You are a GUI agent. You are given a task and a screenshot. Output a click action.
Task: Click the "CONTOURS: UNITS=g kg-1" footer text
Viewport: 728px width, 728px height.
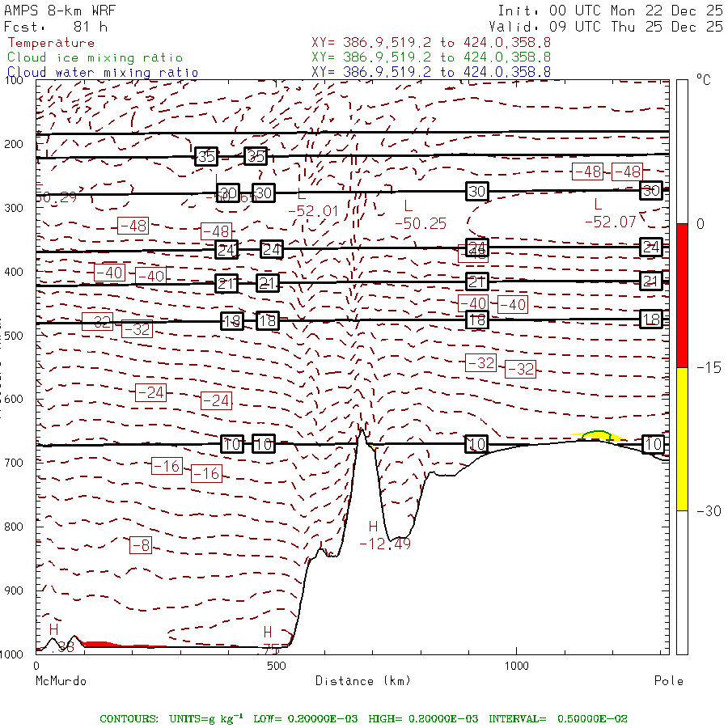[x=171, y=719]
